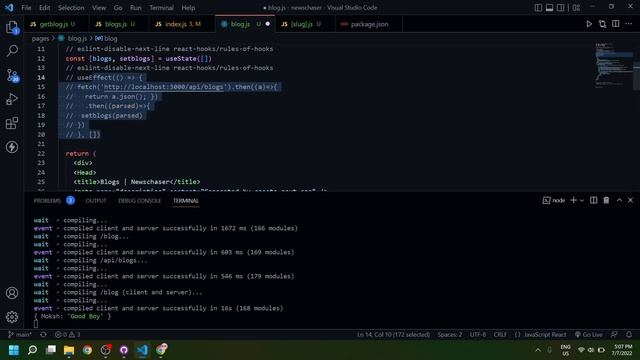Viewport: 640px width, 360px height.
Task: Switch to the OUTPUT panel tab
Action: click(x=96, y=201)
